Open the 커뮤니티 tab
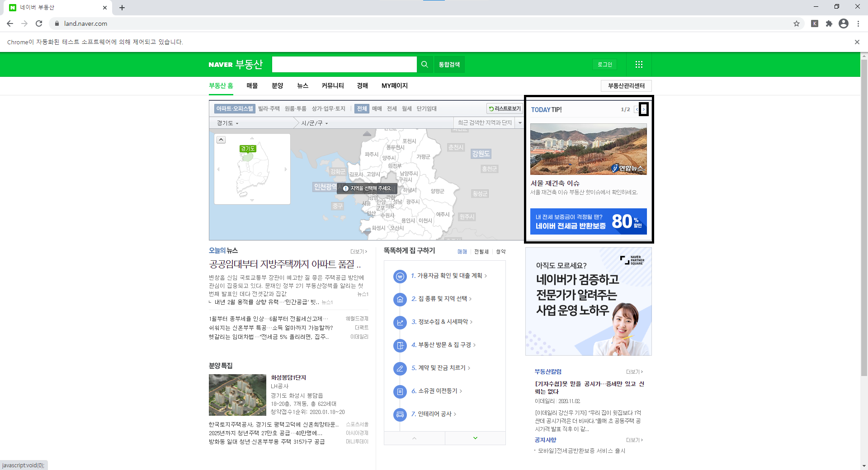The height and width of the screenshot is (470, 868). [333, 85]
